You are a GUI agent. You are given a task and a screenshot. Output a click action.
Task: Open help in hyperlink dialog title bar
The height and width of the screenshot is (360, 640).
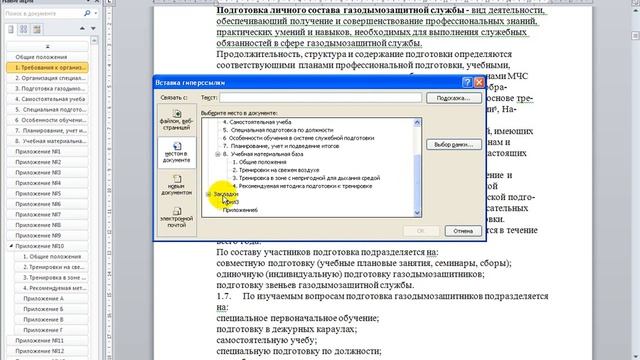tap(467, 82)
